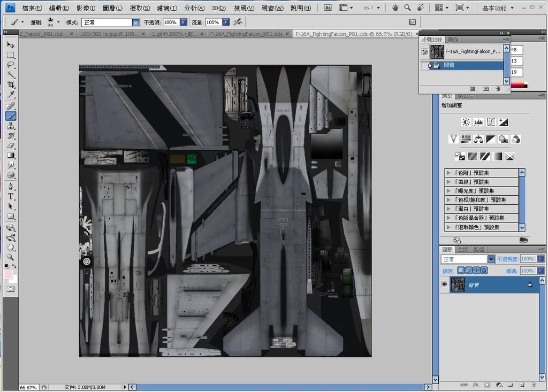Viewport: 548px width, 392px height.
Task: Hide the 背景 layer with its eye icon
Action: point(444,285)
